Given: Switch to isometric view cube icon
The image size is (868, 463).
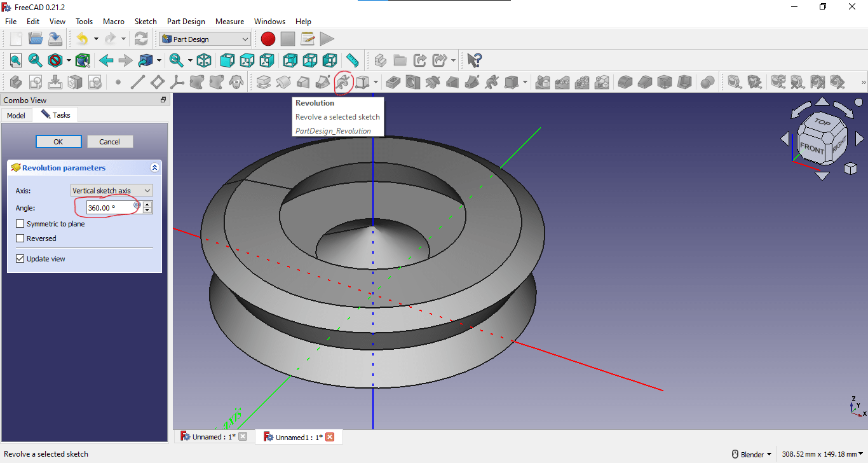Looking at the screenshot, I should [x=204, y=60].
